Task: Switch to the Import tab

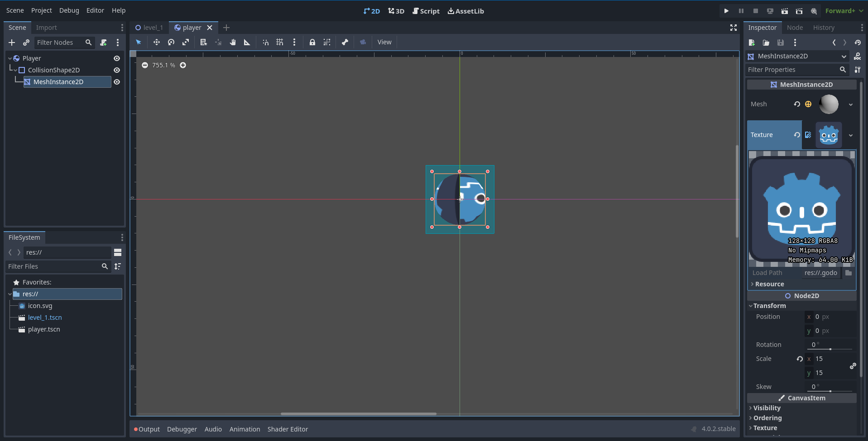Action: coord(47,28)
